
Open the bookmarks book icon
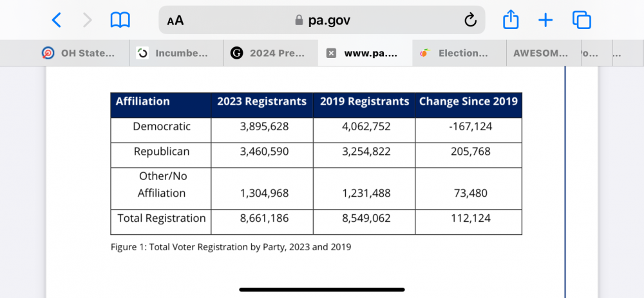pyautogui.click(x=120, y=21)
